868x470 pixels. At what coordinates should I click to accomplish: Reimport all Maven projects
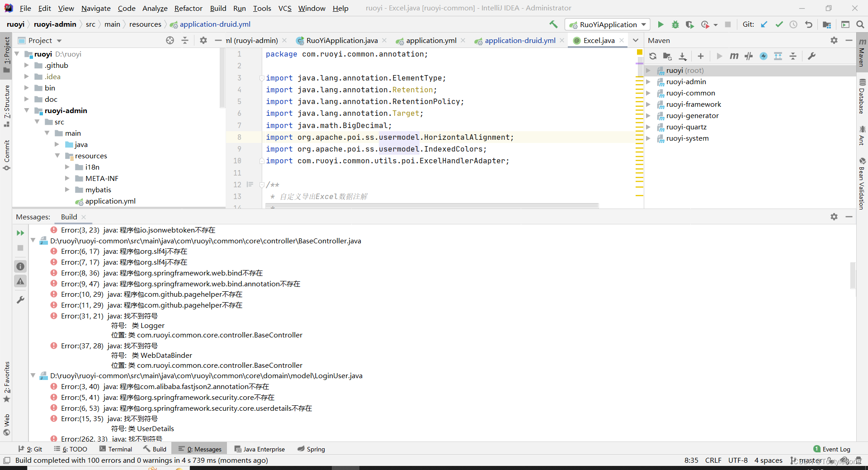[x=653, y=56]
